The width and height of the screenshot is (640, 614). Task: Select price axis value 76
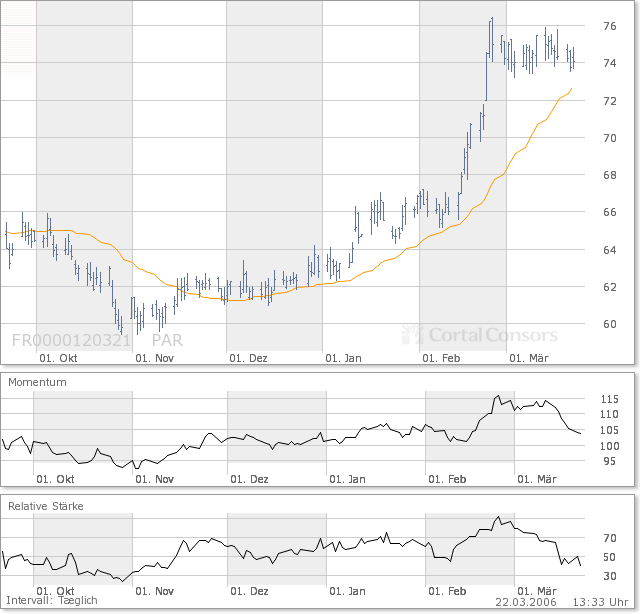coord(610,26)
